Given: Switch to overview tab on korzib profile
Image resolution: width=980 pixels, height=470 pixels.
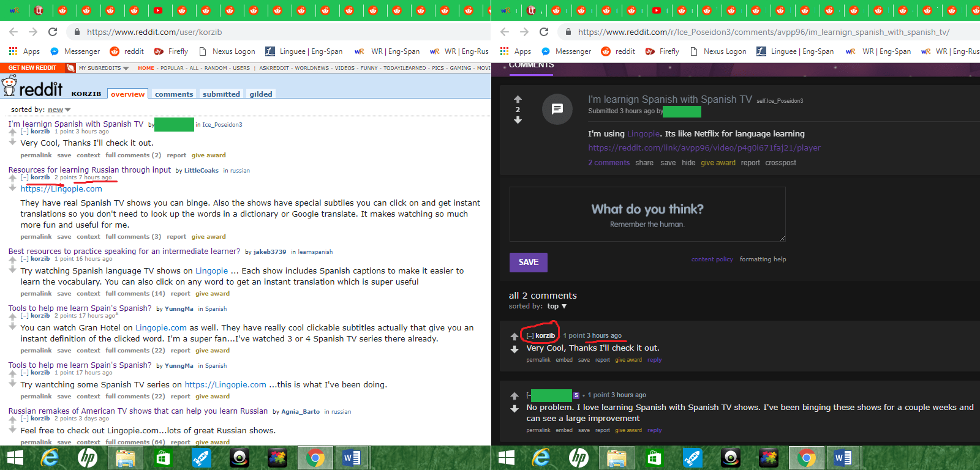Looking at the screenshot, I should [128, 94].
